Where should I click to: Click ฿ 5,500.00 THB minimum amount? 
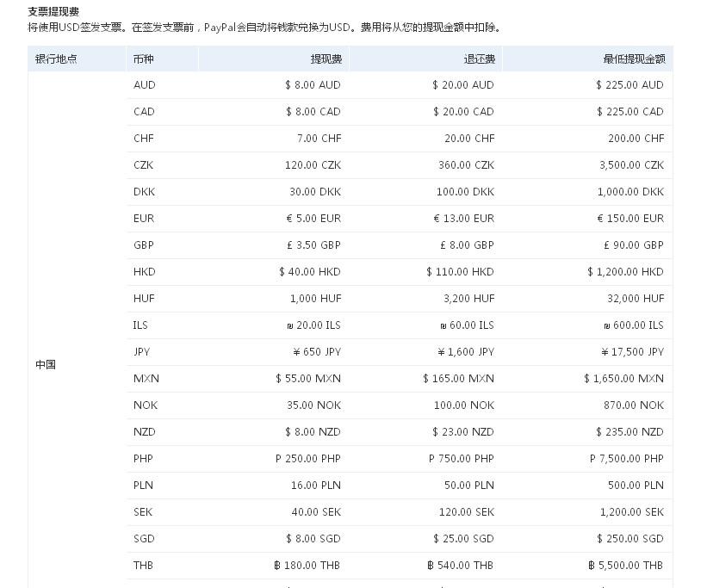click(626, 565)
